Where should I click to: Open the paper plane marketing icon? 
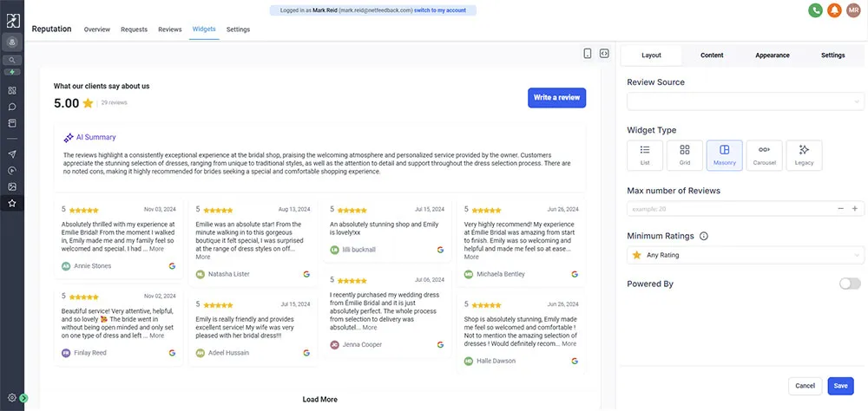click(12, 153)
